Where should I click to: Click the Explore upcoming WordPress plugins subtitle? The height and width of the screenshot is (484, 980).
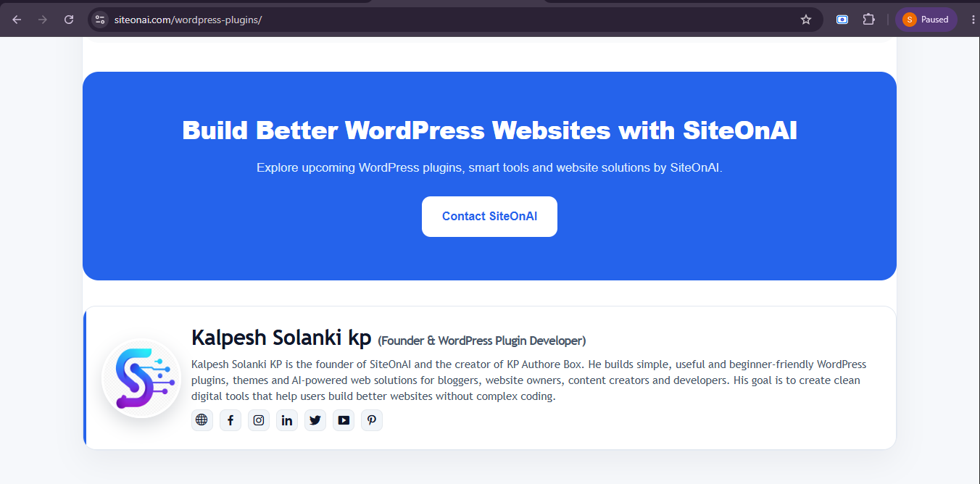489,167
